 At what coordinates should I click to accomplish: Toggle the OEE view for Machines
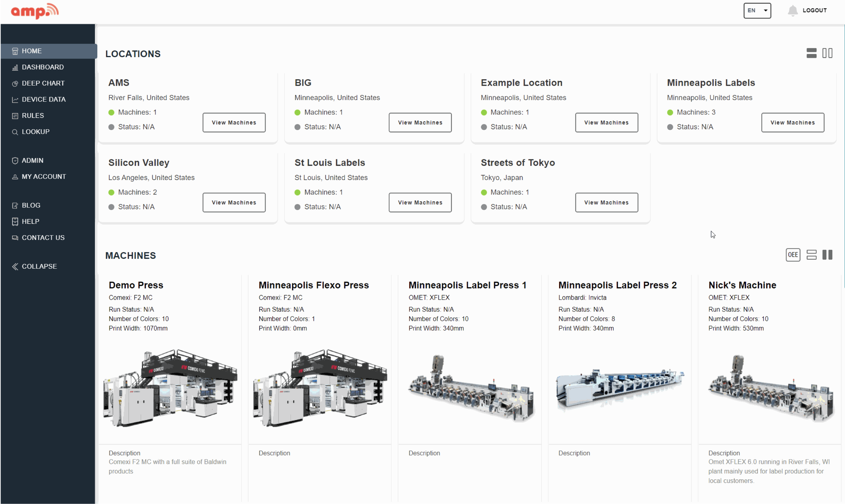(793, 255)
